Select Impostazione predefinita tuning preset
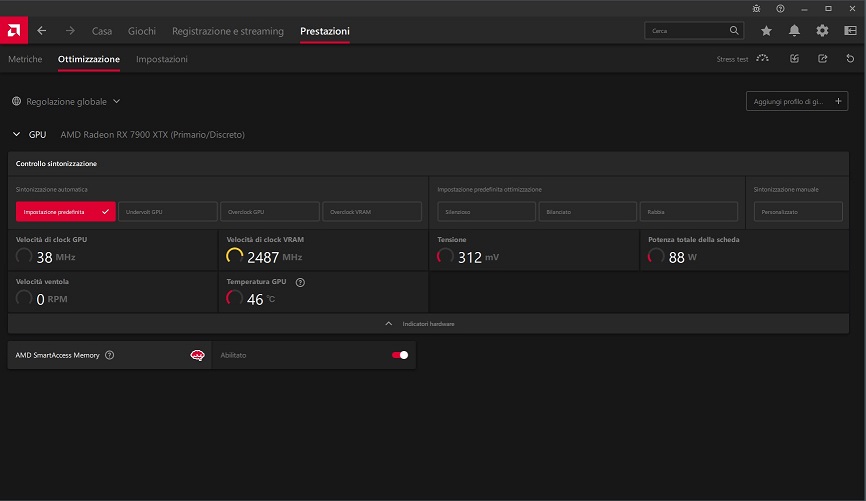866x501 pixels. point(66,212)
